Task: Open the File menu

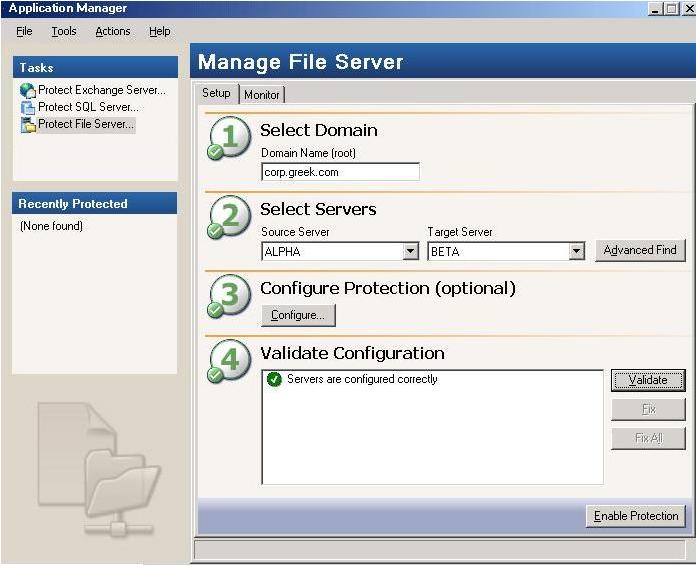Action: coord(24,31)
